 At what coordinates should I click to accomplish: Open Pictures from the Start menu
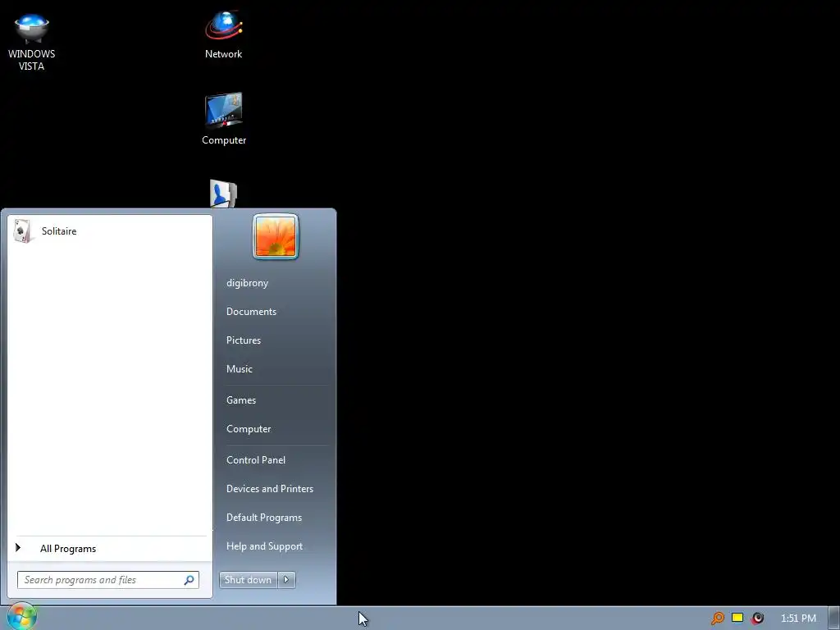[x=243, y=340]
